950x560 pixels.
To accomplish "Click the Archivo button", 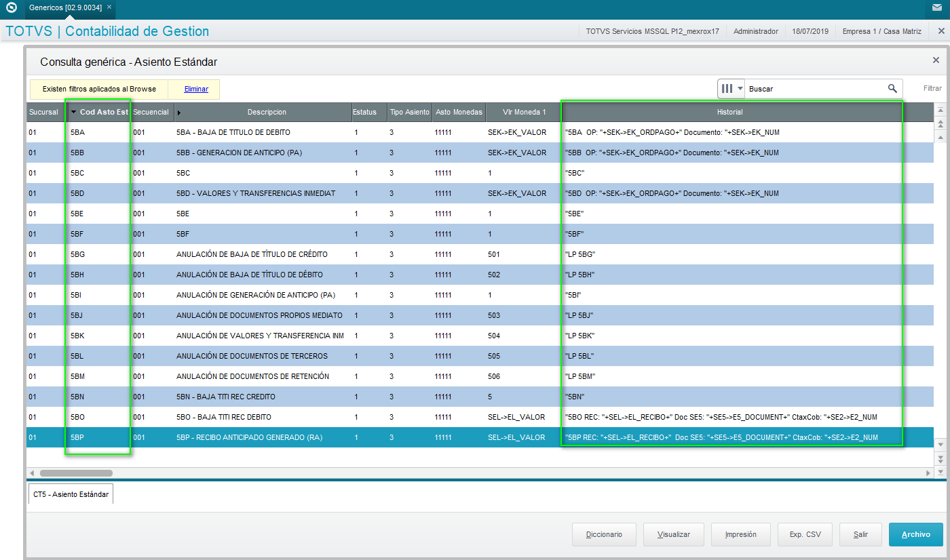I will (916, 534).
